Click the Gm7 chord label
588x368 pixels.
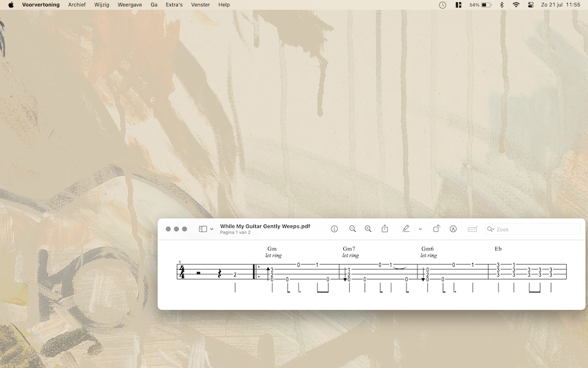click(x=349, y=248)
